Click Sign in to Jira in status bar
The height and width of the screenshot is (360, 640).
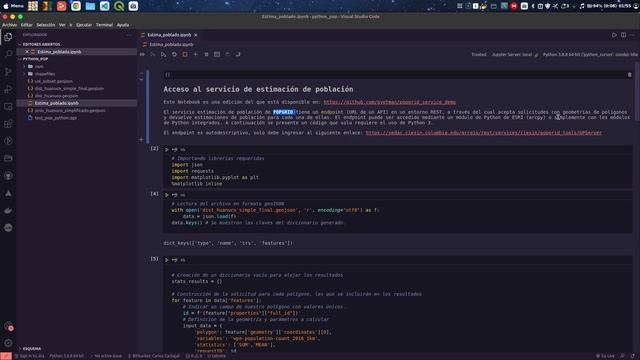(29, 356)
